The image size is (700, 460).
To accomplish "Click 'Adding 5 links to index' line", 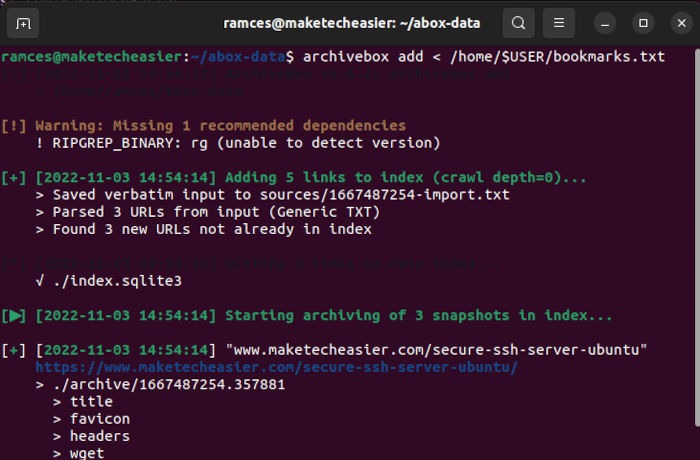I will tap(294, 178).
